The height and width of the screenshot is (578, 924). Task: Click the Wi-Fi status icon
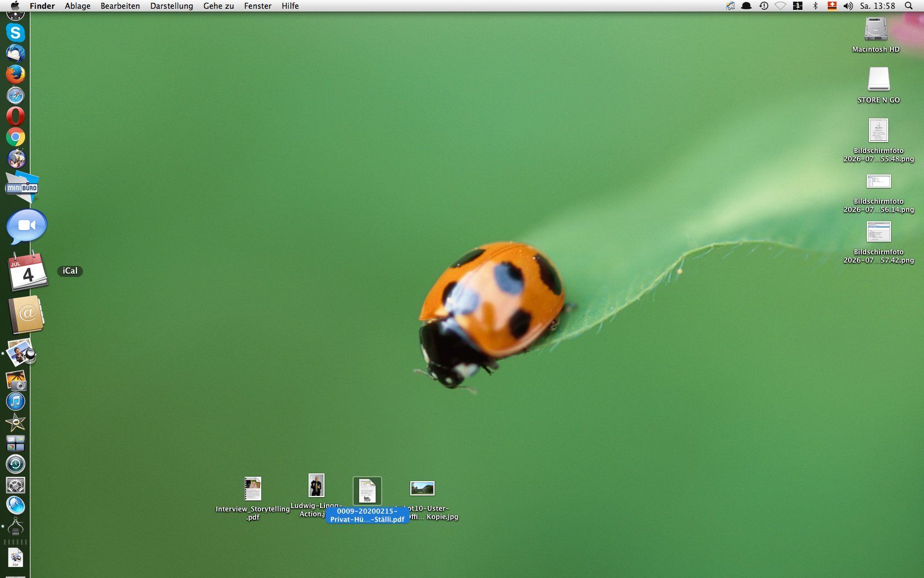tap(780, 6)
